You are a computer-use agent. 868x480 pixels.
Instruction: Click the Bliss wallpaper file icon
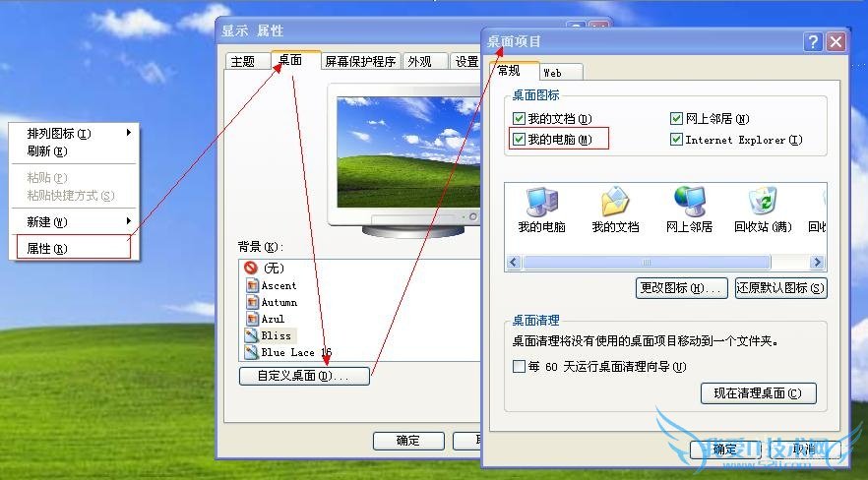pyautogui.click(x=252, y=335)
